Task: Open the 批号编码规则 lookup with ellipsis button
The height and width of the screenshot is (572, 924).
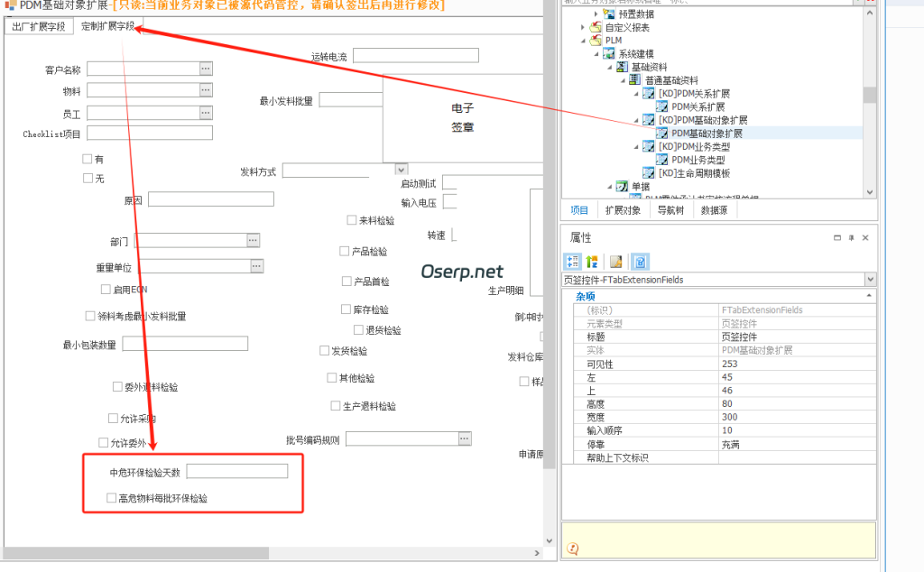Action: tap(464, 438)
